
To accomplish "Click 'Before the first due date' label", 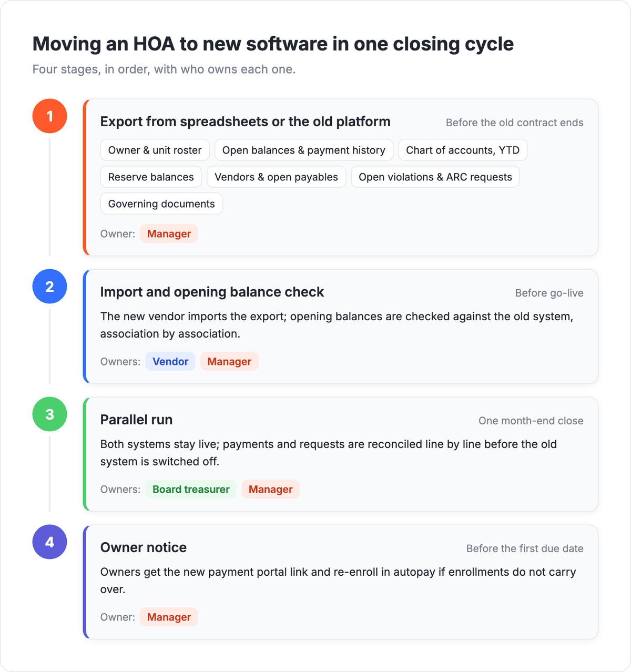I will click(x=525, y=549).
